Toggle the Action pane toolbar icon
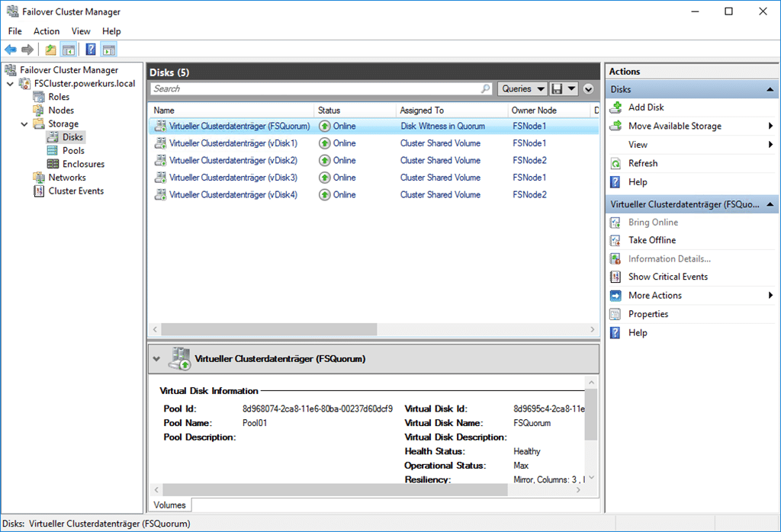 click(x=108, y=50)
